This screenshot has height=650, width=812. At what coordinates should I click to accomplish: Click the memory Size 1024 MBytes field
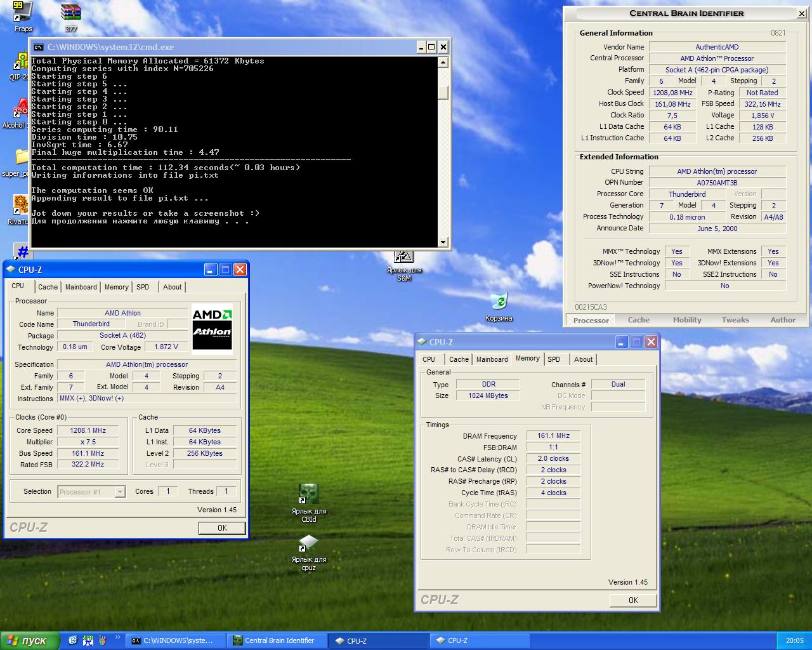(x=488, y=395)
